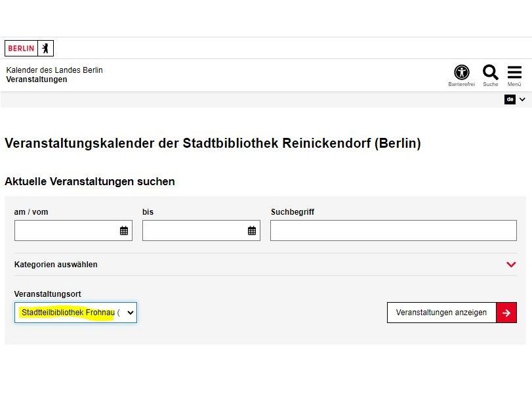Click the red arrow beside Veranstaltungen anzeigen
Screen dimensions: 532x394
coord(506,313)
